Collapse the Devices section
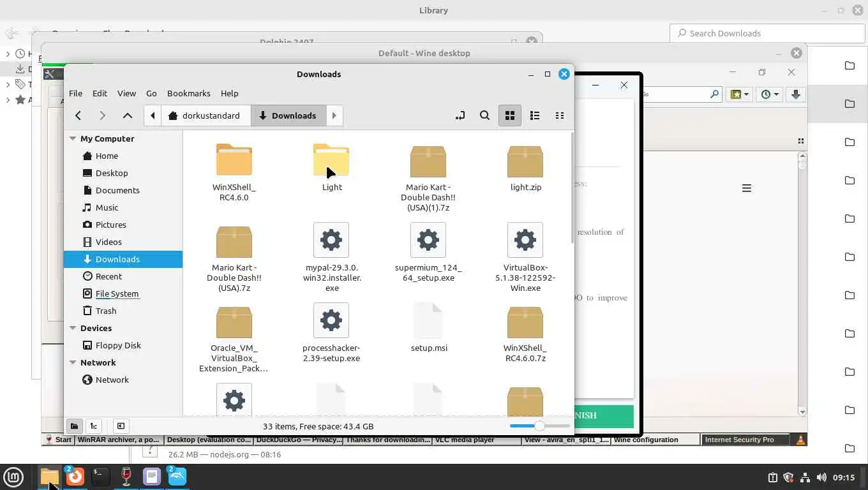The width and height of the screenshot is (868, 490). point(73,328)
